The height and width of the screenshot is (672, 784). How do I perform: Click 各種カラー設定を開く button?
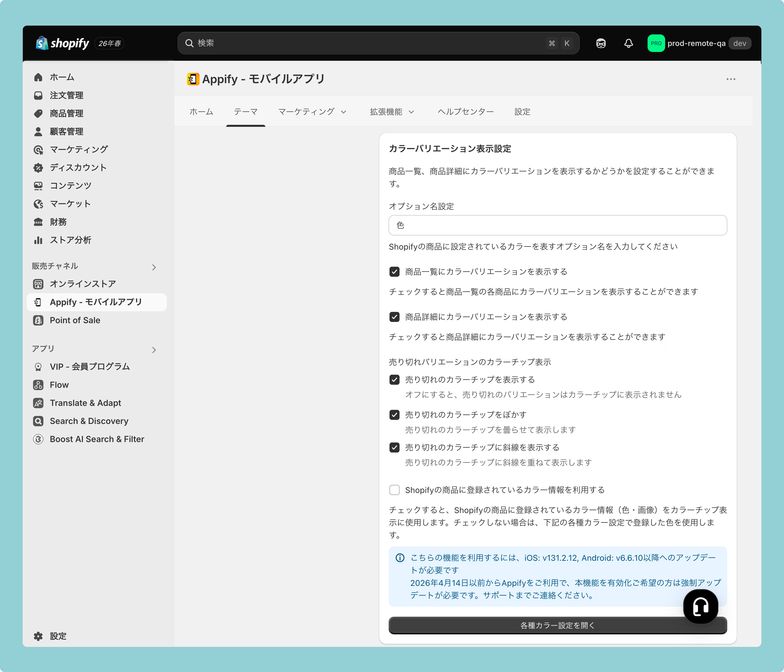(x=558, y=626)
